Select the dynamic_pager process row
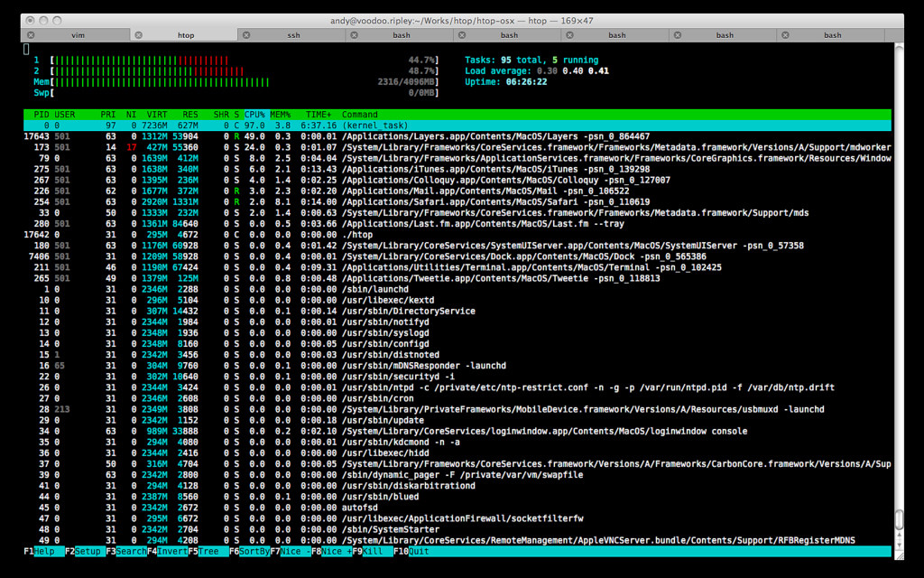Viewport: 924px width, 578px height. coord(457,475)
